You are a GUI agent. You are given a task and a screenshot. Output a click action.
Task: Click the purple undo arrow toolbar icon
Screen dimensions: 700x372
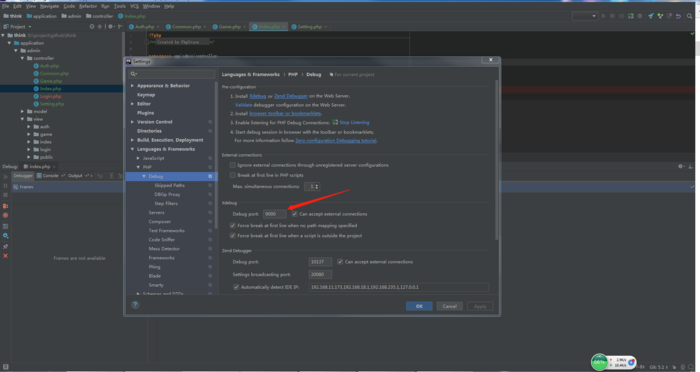678,16
